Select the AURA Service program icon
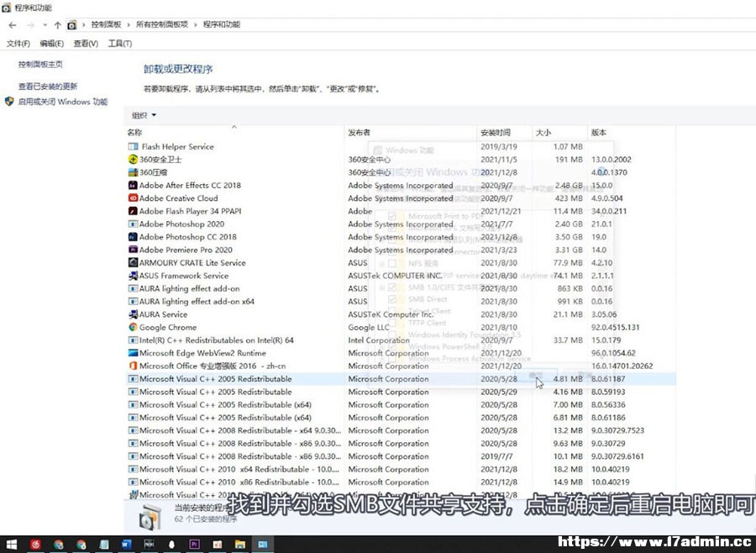756x553 pixels. tap(133, 314)
